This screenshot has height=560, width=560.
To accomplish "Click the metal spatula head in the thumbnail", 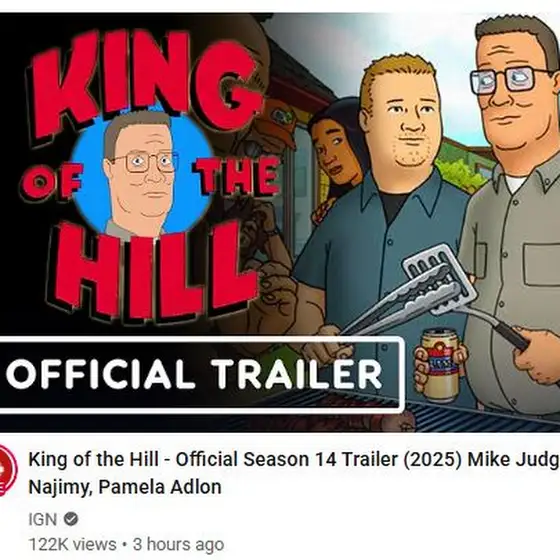I will [x=440, y=279].
